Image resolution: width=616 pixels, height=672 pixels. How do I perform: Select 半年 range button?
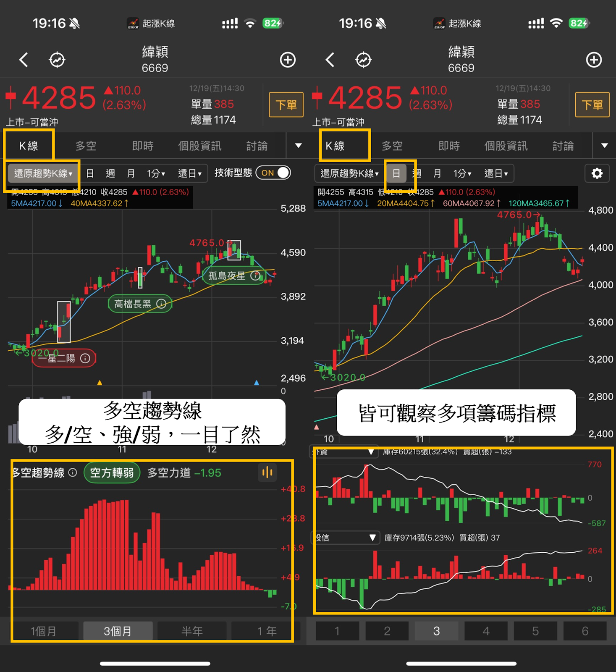(192, 631)
